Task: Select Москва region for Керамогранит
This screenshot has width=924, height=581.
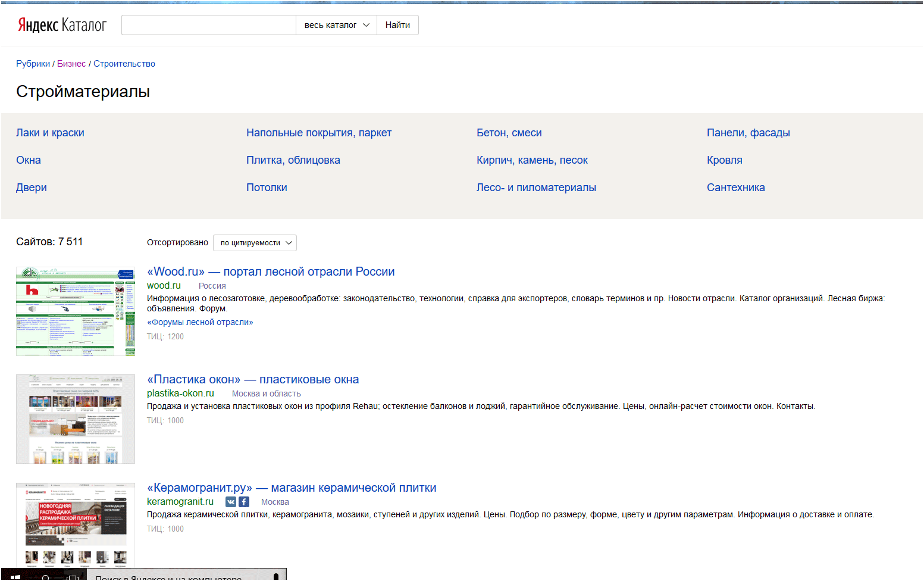Action: coord(275,502)
